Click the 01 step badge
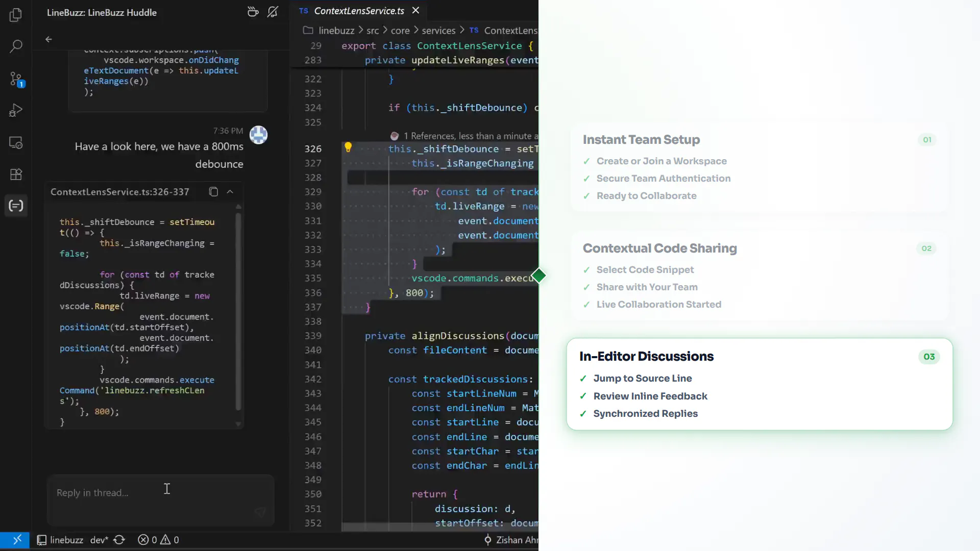This screenshot has width=980, height=551. click(927, 140)
